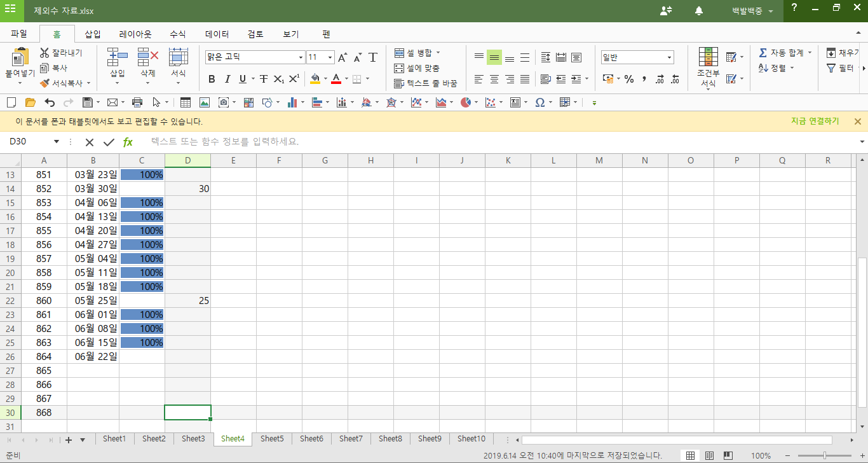This screenshot has height=463, width=868.
Task: Click the Bold formatting icon
Action: click(x=212, y=79)
